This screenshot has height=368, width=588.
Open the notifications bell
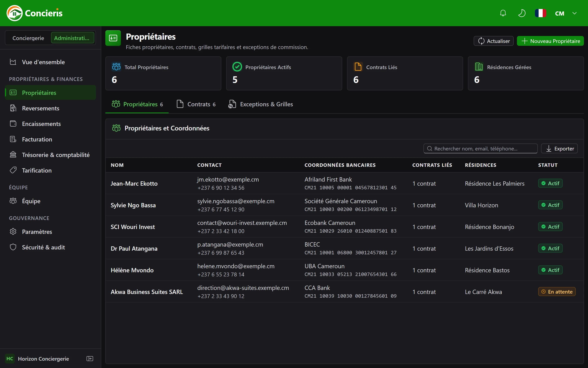(x=503, y=13)
